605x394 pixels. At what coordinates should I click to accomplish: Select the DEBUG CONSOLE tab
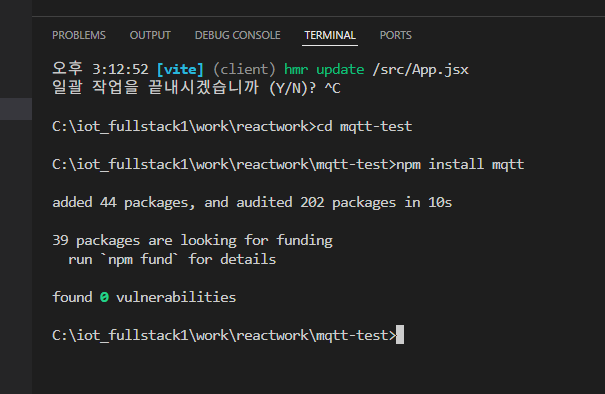[238, 35]
